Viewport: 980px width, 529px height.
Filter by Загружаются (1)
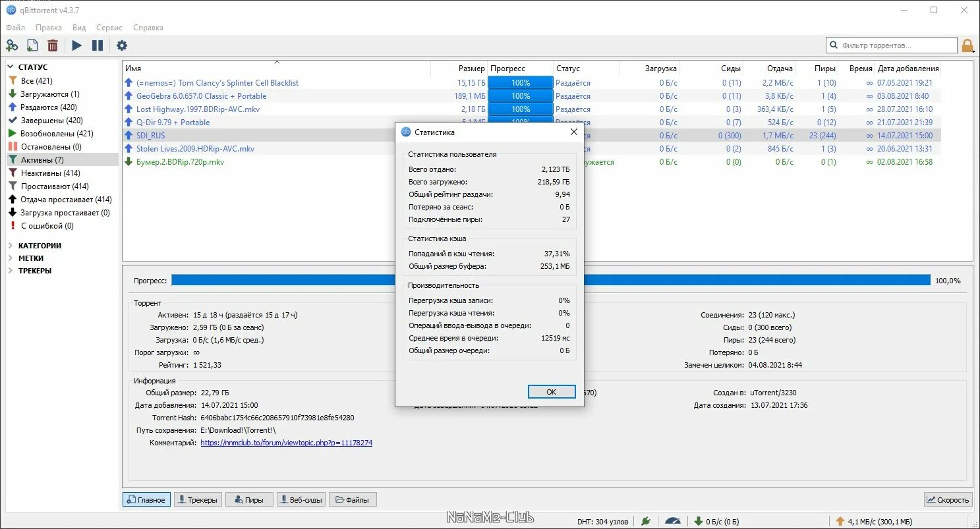(x=62, y=94)
